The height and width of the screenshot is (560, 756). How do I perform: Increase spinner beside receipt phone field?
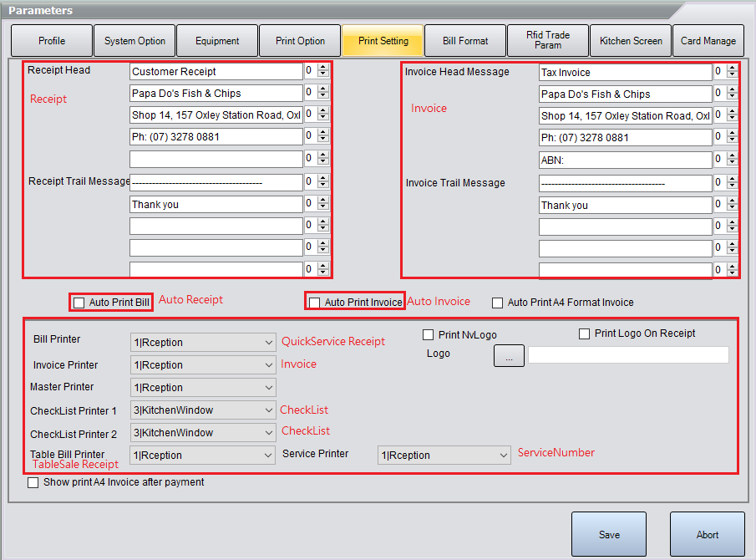323,132
